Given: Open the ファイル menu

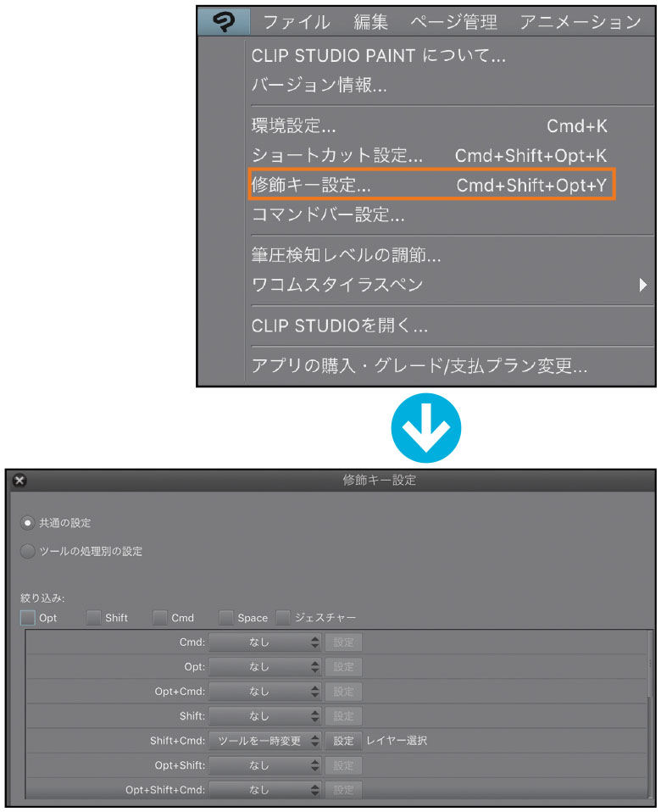Looking at the screenshot, I should [x=297, y=22].
